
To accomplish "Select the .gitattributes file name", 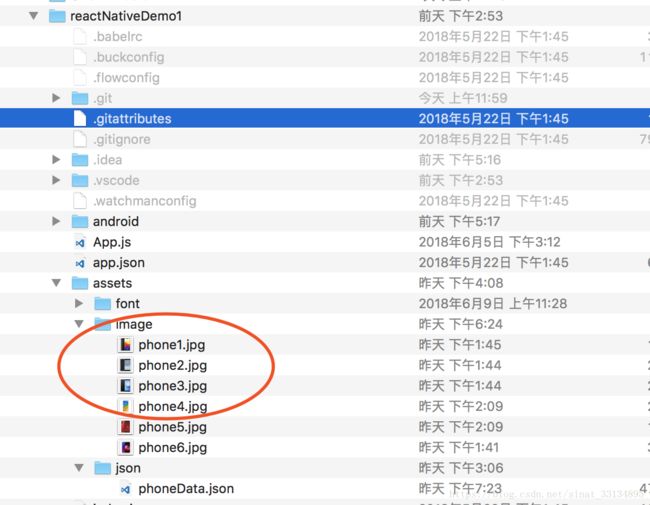I will (132, 119).
